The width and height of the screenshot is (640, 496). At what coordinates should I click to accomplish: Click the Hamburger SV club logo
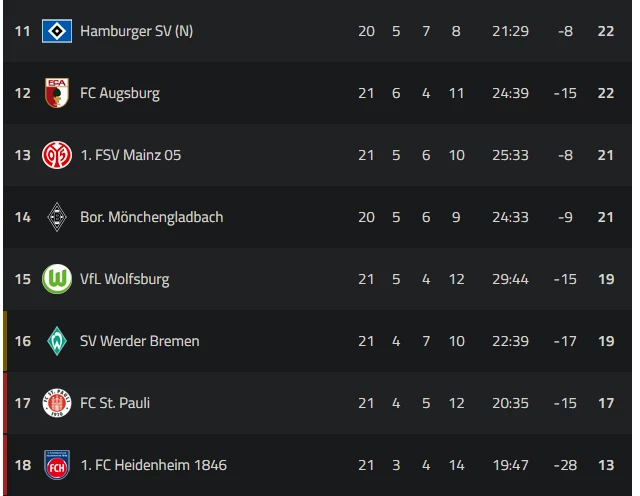(x=57, y=31)
